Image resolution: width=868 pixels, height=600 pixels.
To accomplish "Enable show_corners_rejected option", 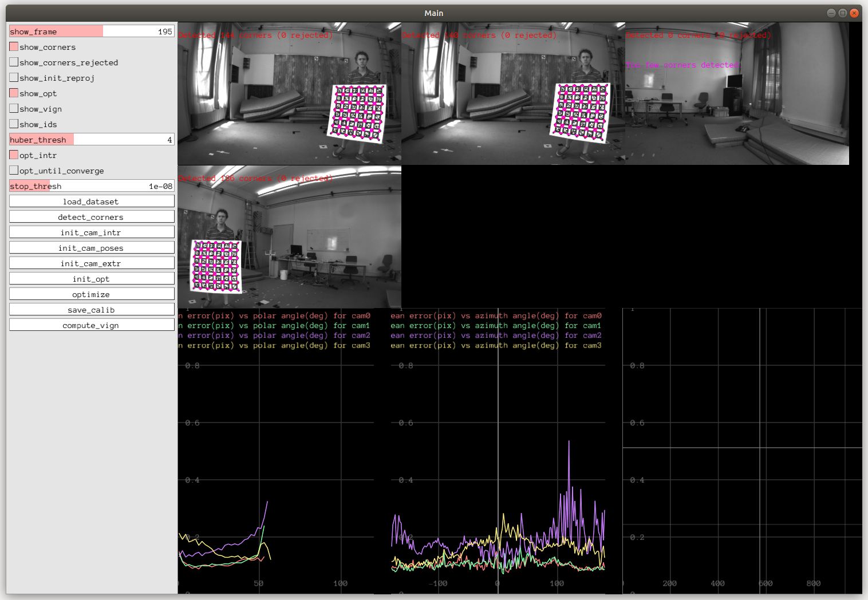I will [x=14, y=62].
